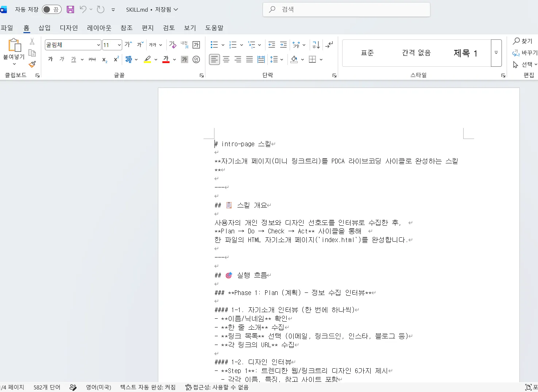This screenshot has width=538, height=392.
Task: Apply superscript formatting
Action: (x=116, y=59)
